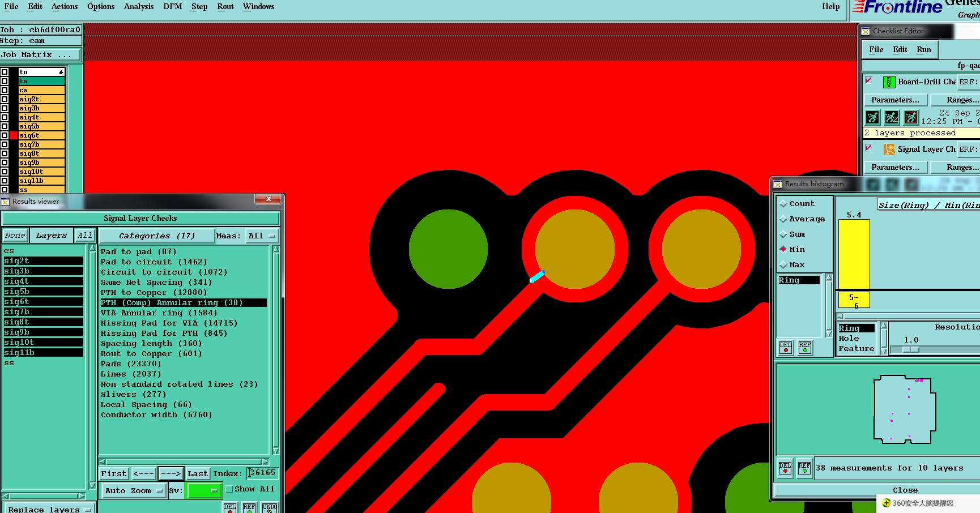Open the Rout menu

[225, 7]
